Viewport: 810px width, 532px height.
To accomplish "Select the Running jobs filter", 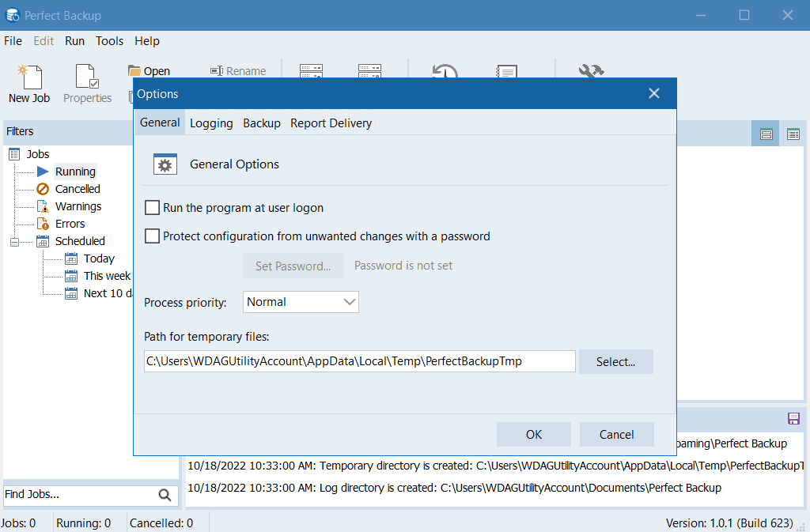I will [75, 172].
